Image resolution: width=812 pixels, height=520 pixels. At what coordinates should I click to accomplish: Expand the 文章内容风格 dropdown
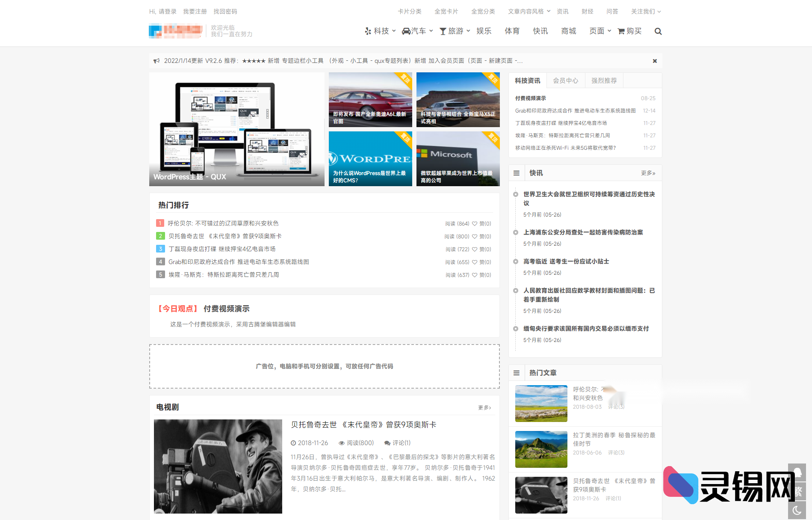[x=527, y=12]
